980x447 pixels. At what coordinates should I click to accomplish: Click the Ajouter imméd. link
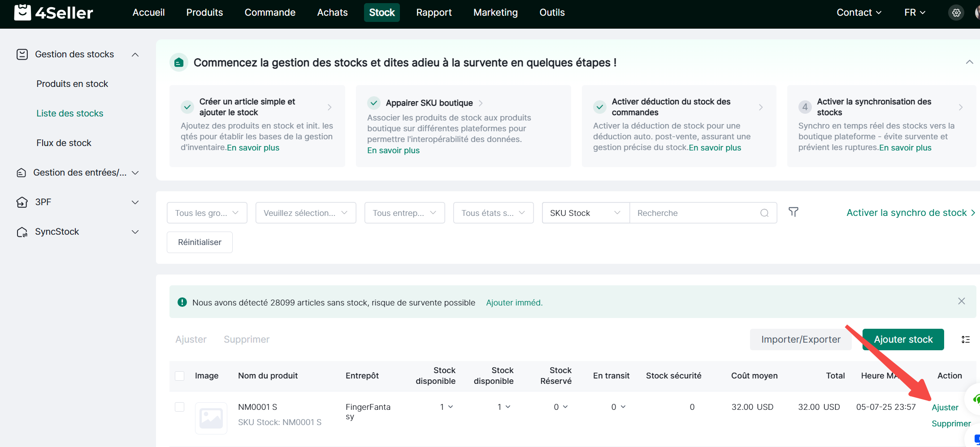coord(514,303)
